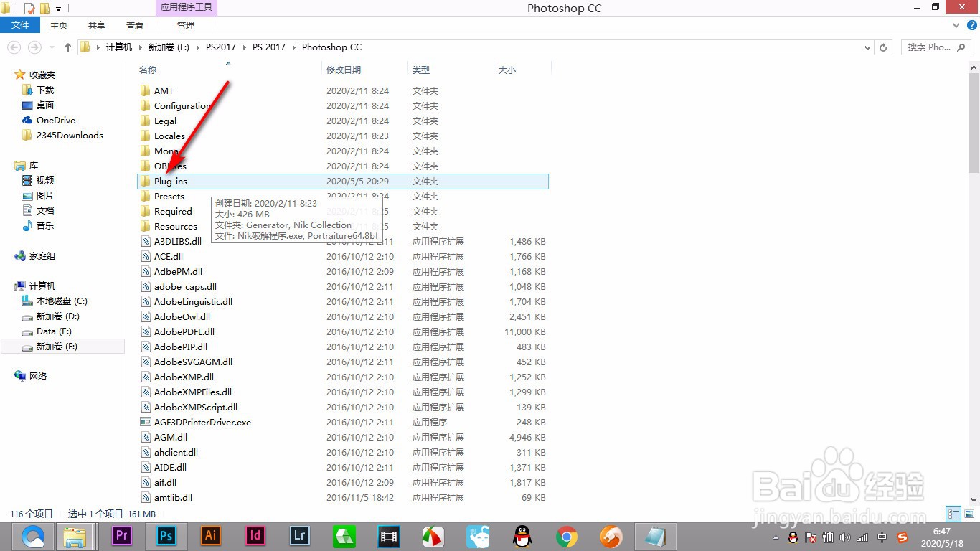This screenshot has width=980, height=551.
Task: Click the blue circular browser icon in taskbar
Action: point(32,536)
